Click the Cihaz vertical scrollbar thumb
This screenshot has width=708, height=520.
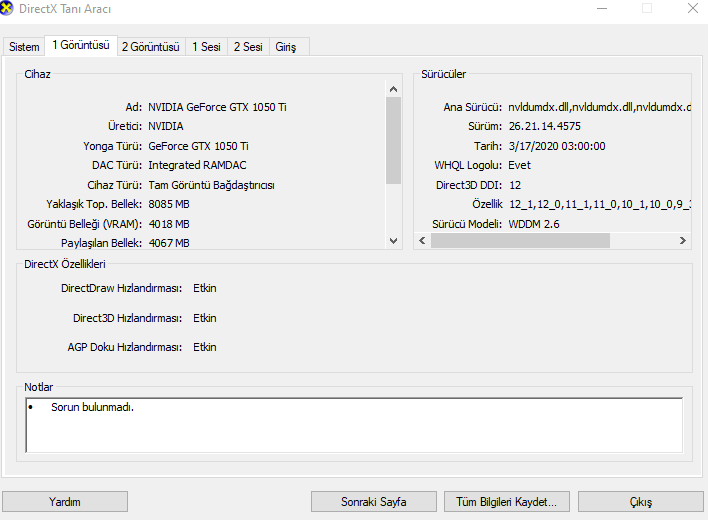[393, 140]
